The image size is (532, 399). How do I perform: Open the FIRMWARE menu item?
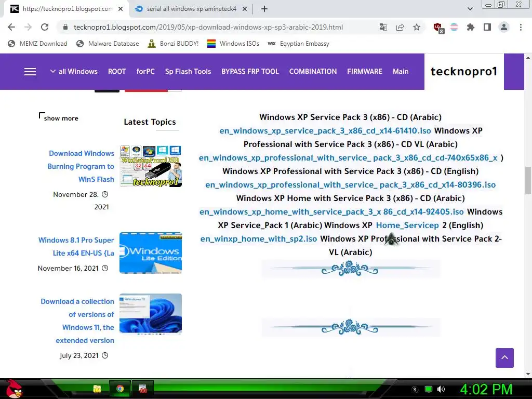(x=364, y=71)
